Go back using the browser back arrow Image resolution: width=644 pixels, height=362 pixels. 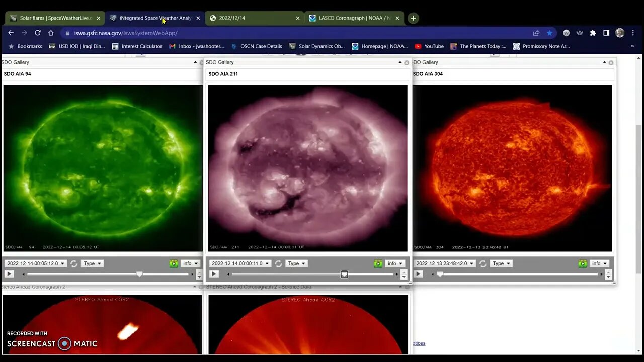click(x=11, y=33)
